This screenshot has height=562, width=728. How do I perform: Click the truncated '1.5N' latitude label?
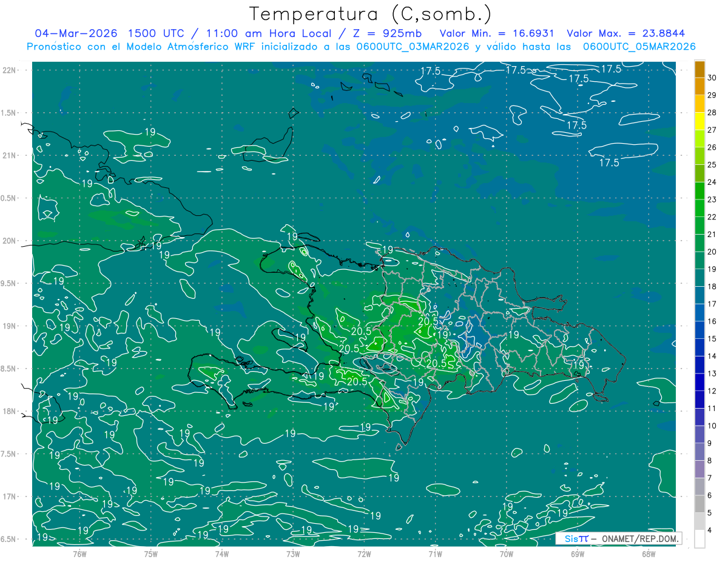(8, 113)
